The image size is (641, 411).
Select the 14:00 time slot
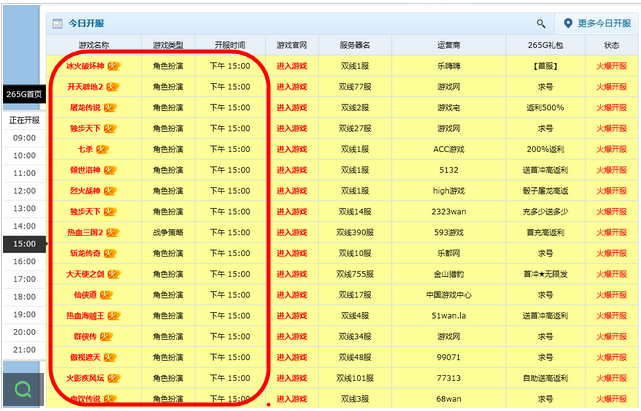[x=25, y=226]
